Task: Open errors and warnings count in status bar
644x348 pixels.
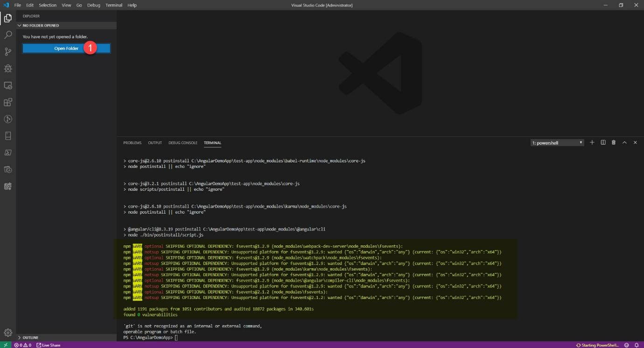Action: point(22,345)
